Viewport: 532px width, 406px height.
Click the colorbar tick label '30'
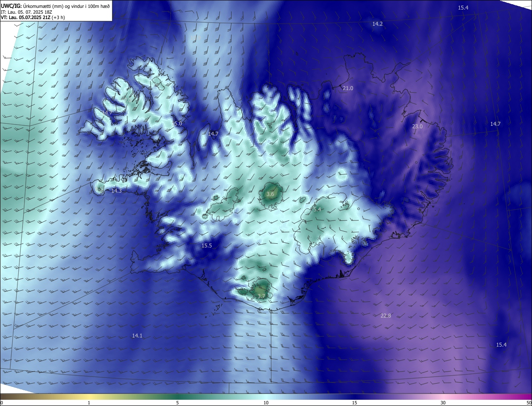[x=443, y=403]
